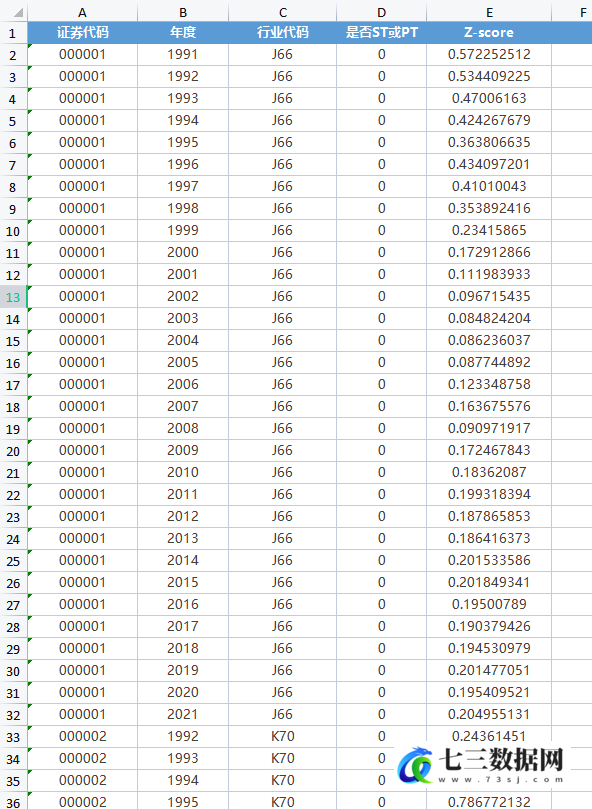
Task: Click Z-score value 0.172467843
Action: [489, 450]
